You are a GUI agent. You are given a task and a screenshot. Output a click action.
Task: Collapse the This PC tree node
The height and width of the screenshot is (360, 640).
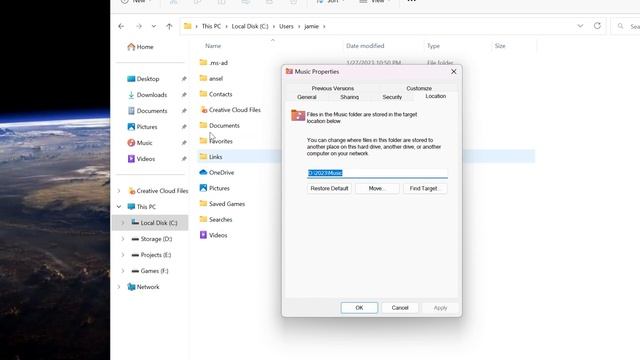[x=119, y=207]
